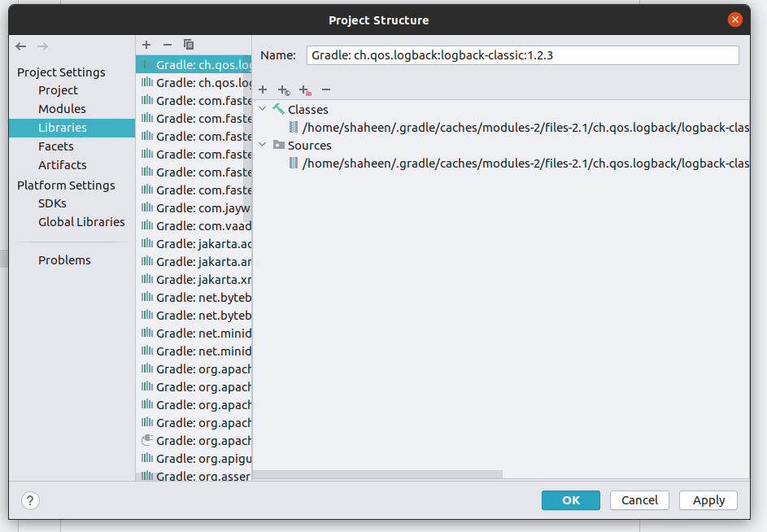767x532 pixels.
Task: Select the Gradle: jakarta.xr library
Action: [x=194, y=280]
